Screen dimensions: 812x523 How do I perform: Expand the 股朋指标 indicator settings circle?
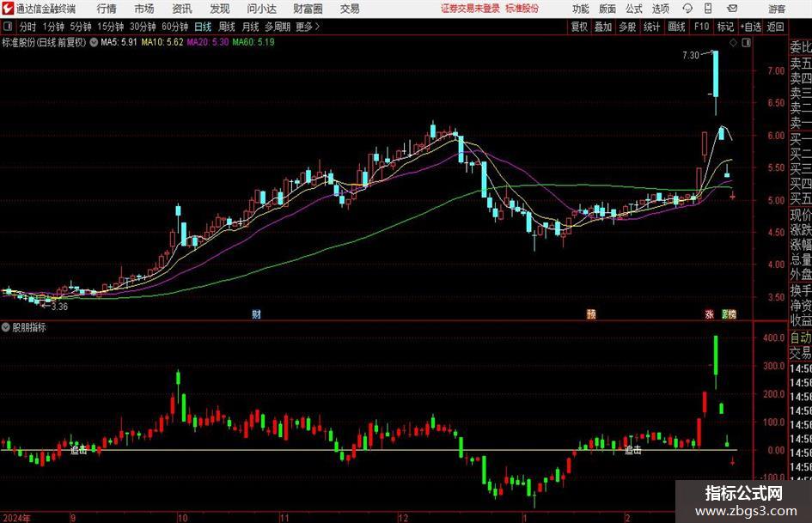tap(6, 327)
